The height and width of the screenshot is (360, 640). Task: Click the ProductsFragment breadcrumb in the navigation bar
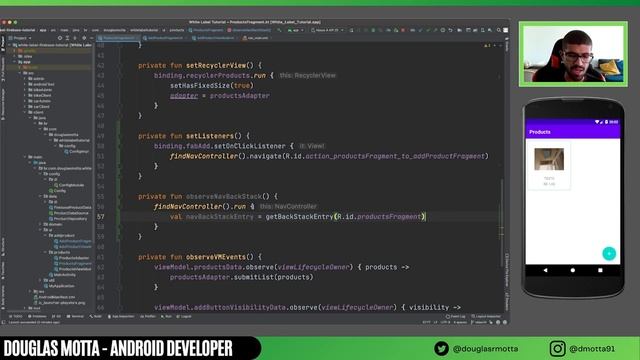click(206, 30)
